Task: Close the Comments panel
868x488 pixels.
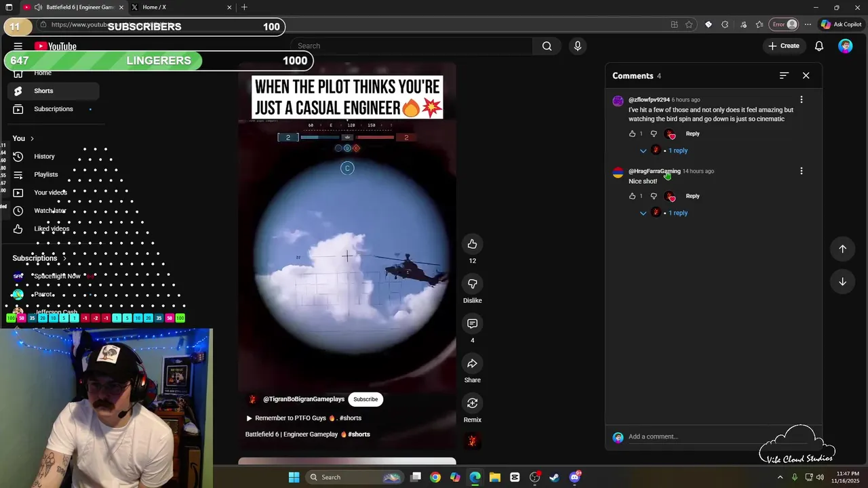Action: 806,76
